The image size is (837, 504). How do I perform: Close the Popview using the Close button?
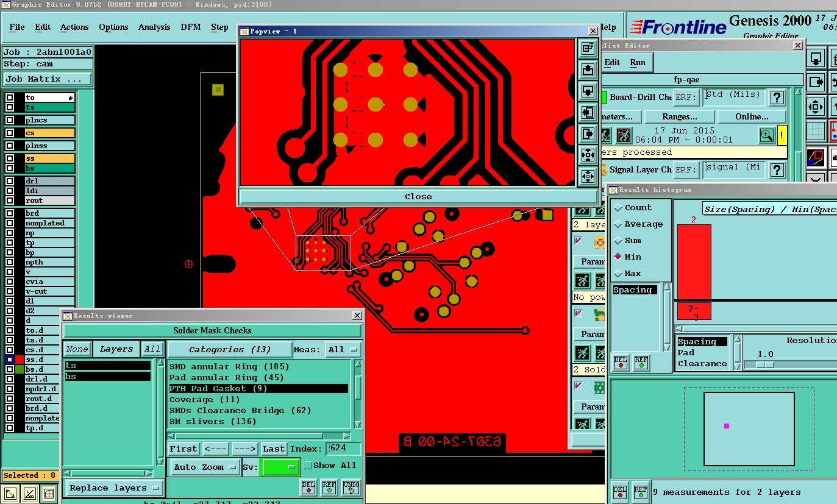click(x=418, y=197)
